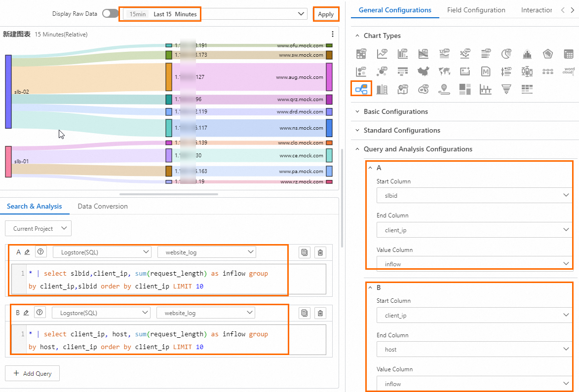Select the world map chart icon

(x=444, y=71)
